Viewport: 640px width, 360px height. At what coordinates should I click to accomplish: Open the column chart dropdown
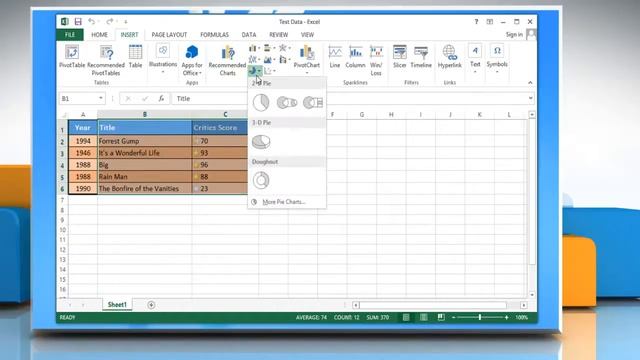point(255,49)
